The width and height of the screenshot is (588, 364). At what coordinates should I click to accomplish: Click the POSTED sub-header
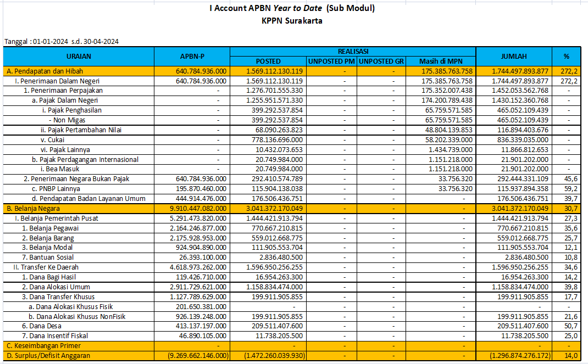[268, 61]
